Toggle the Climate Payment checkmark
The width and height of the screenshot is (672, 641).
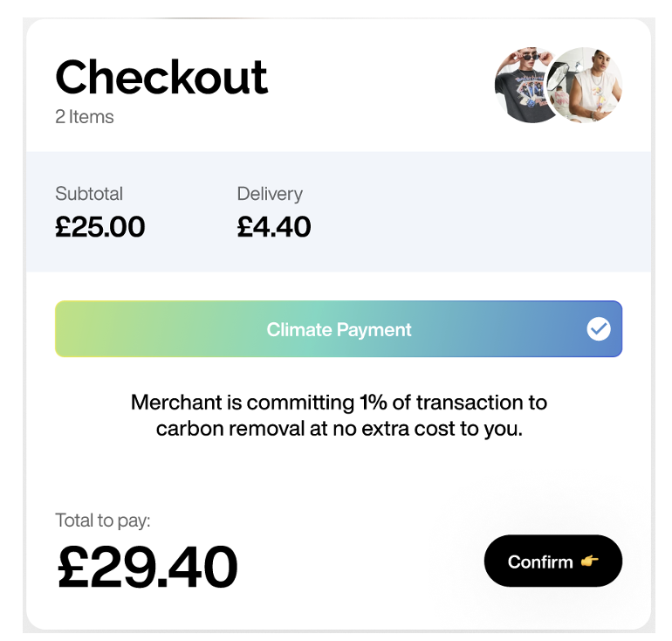(599, 329)
